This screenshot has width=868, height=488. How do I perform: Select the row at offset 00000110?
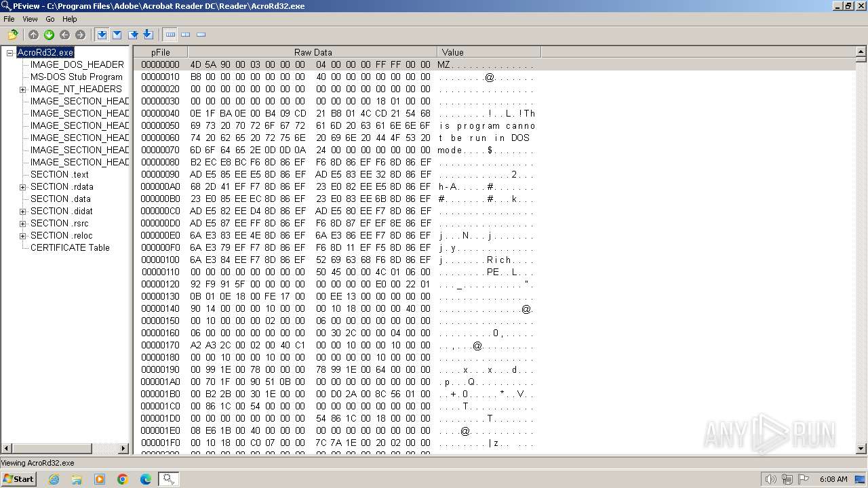494,272
